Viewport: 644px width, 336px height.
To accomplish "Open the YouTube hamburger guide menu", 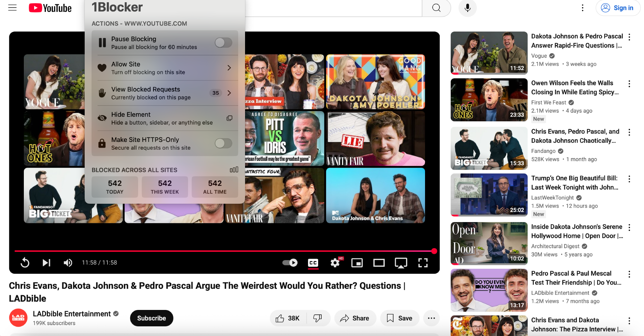I will [x=12, y=8].
